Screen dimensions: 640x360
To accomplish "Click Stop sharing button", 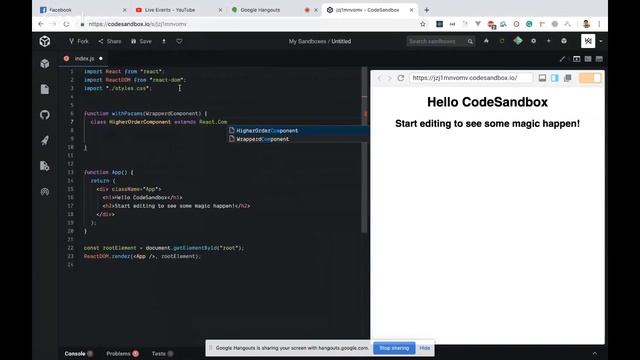I will pyautogui.click(x=394, y=348).
